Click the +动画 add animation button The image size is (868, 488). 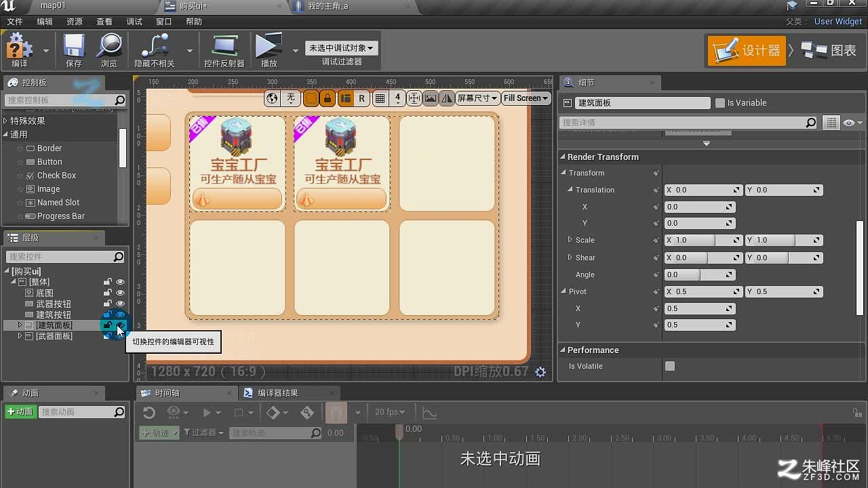click(x=20, y=412)
